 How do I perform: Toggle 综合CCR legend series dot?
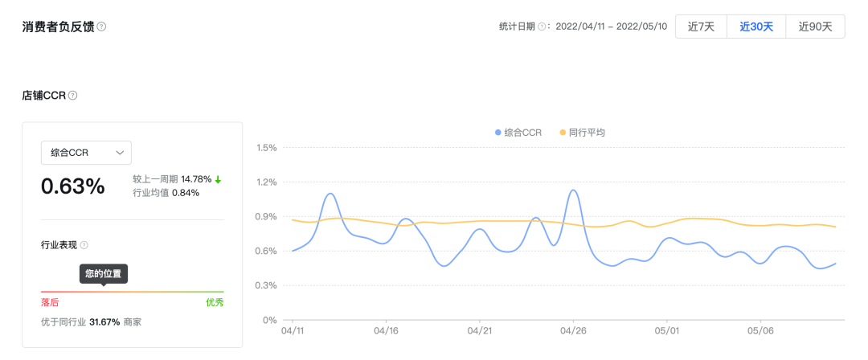[x=498, y=133]
